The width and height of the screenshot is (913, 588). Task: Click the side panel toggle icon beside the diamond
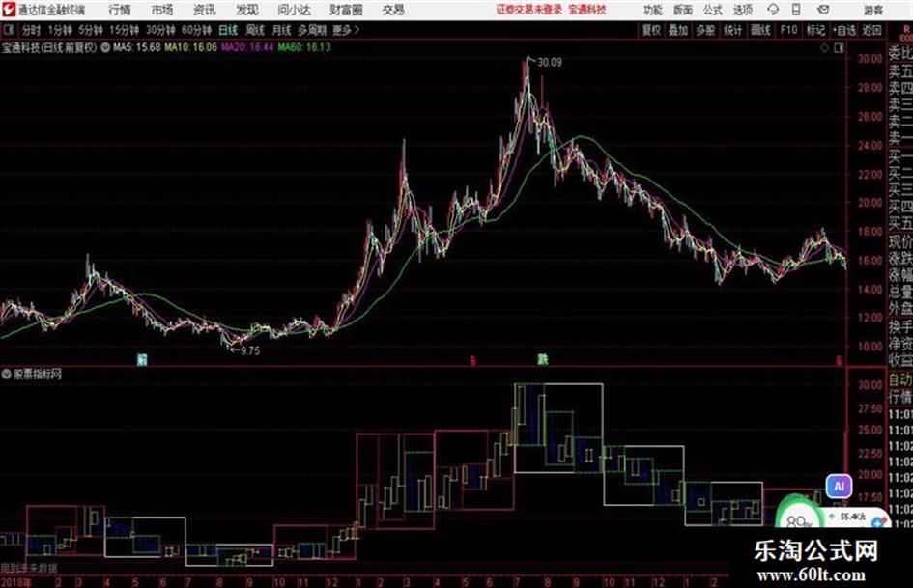839,47
